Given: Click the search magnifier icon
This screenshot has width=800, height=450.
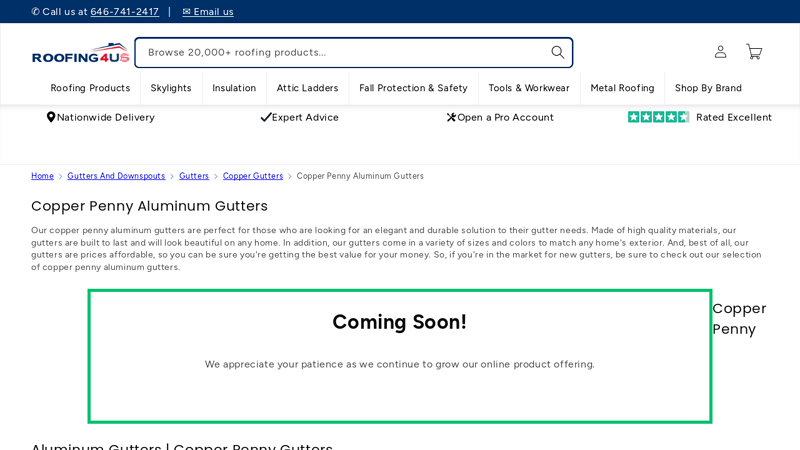Looking at the screenshot, I should pyautogui.click(x=557, y=52).
